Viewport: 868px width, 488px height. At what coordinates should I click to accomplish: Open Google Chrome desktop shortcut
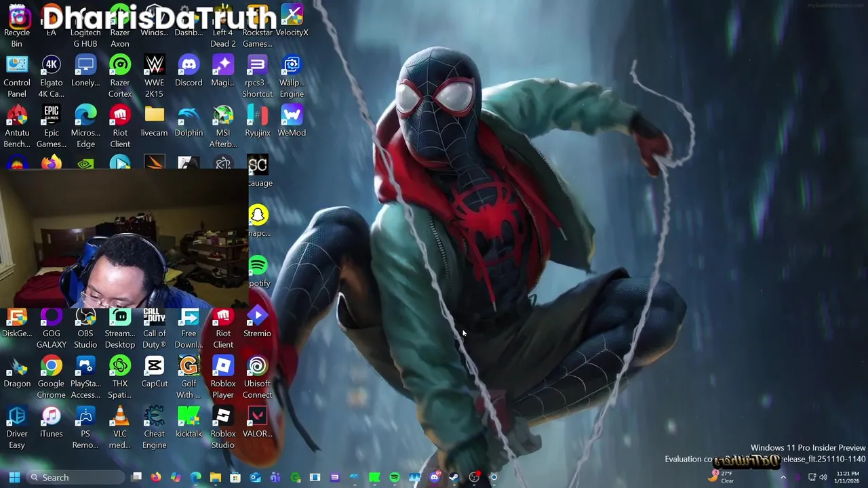point(52,378)
